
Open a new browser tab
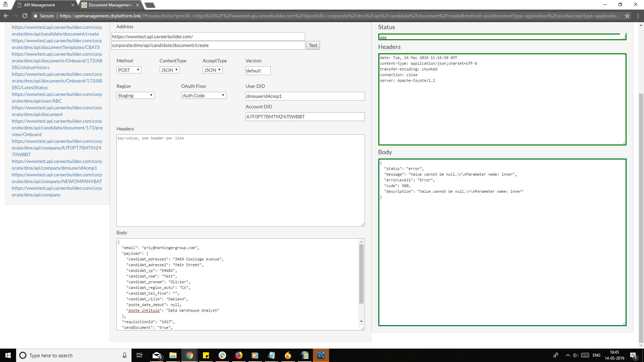tap(150, 5)
